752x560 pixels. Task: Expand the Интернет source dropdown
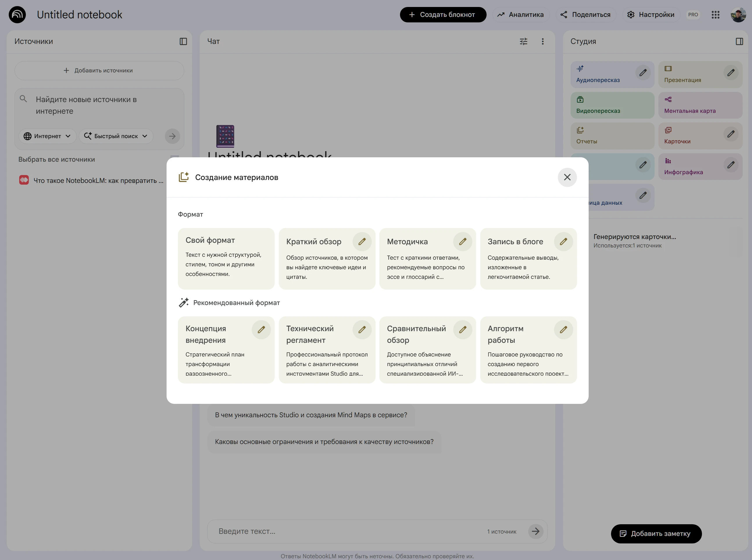click(x=47, y=136)
